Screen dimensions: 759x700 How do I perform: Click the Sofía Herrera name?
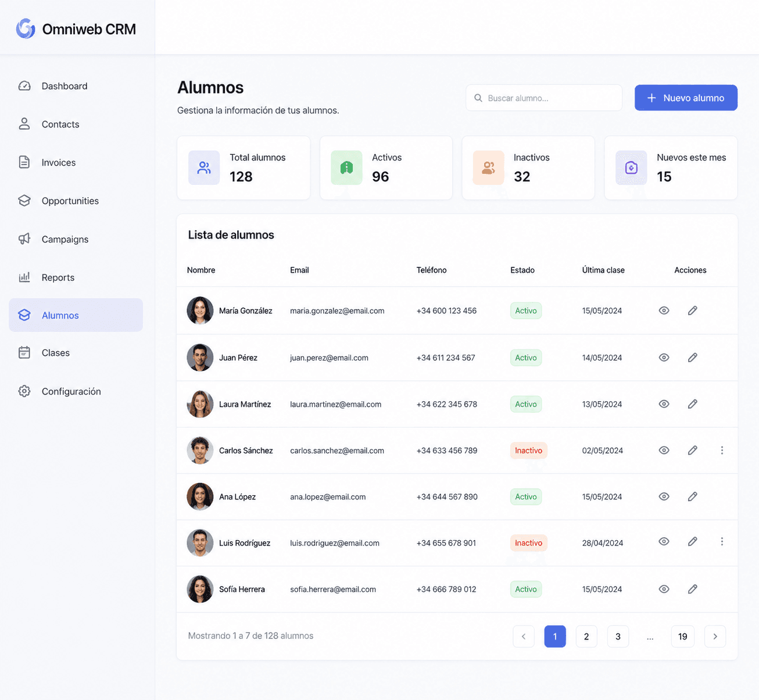[242, 590]
